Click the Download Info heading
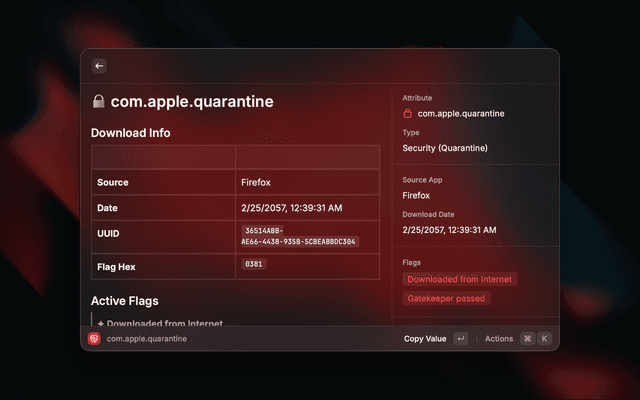 (130, 132)
